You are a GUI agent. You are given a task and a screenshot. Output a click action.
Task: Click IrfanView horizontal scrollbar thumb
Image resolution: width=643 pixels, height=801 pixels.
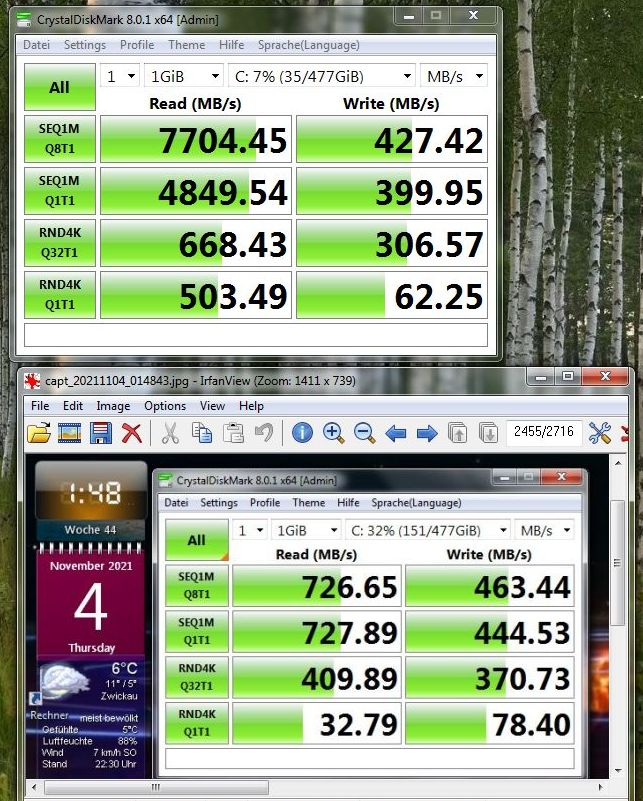(x=156, y=787)
